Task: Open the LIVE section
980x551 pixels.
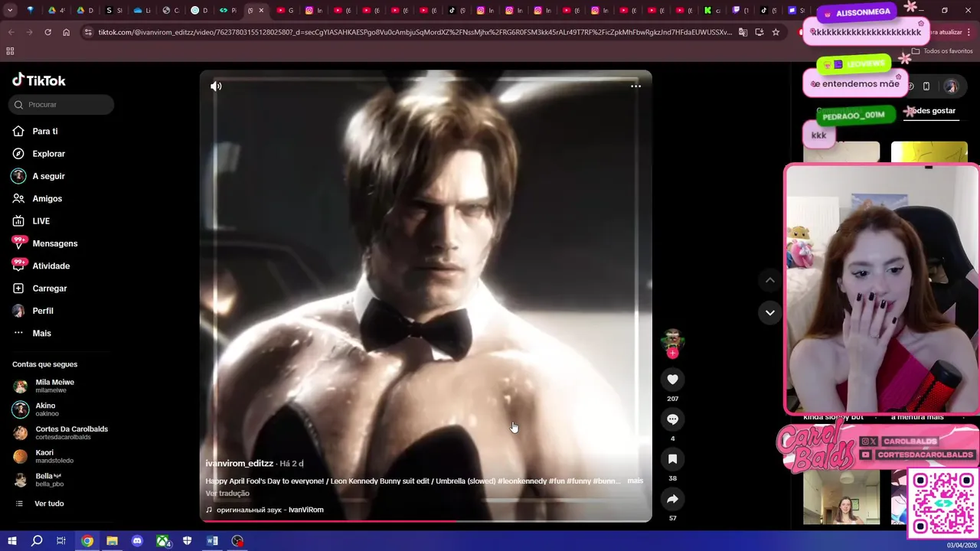Action: 41,221
